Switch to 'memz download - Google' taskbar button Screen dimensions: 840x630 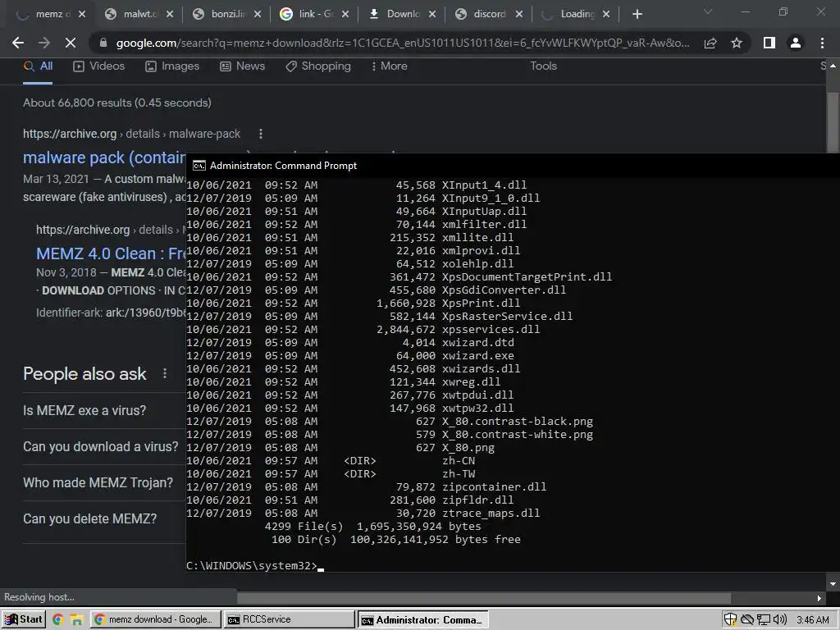tap(155, 619)
